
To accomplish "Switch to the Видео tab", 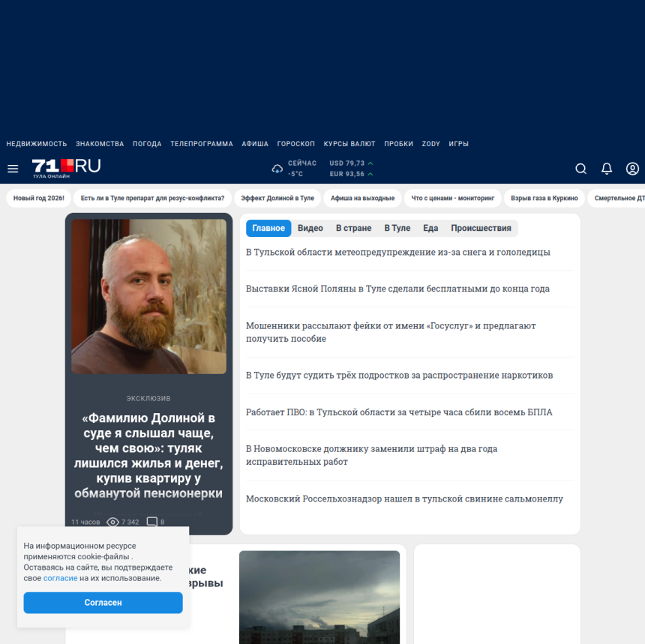I will 310,228.
